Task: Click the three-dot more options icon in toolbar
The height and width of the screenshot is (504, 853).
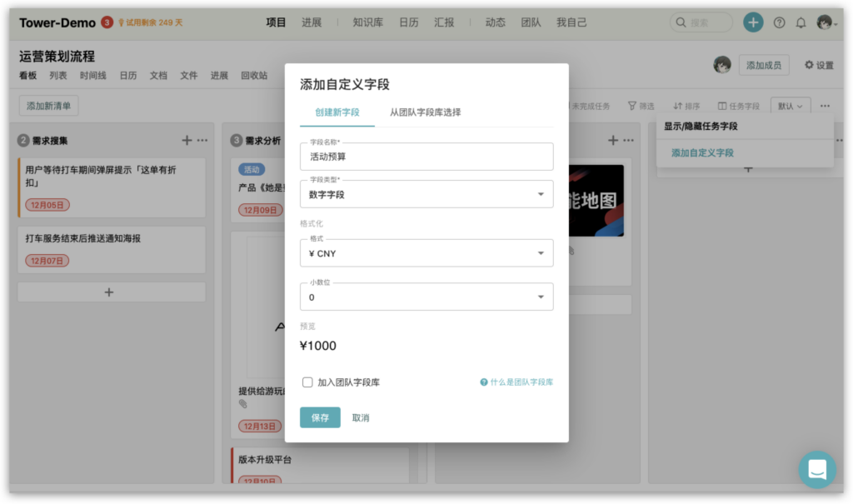Action: click(x=825, y=106)
